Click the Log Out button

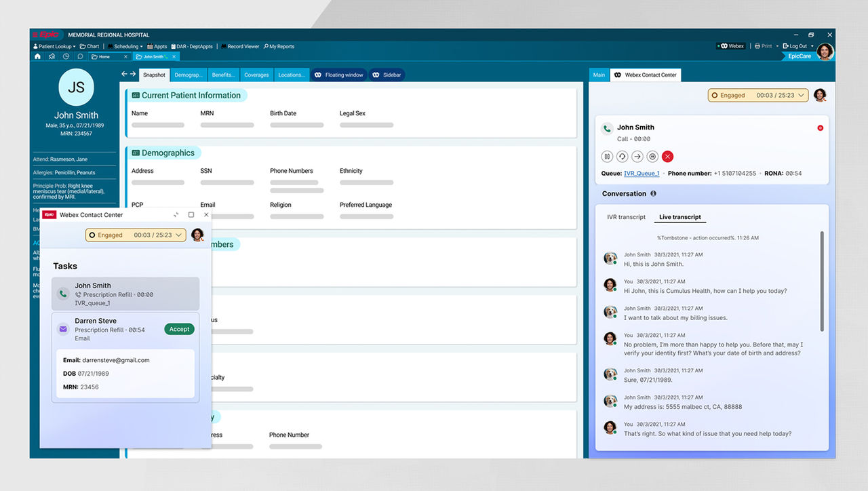click(x=795, y=46)
